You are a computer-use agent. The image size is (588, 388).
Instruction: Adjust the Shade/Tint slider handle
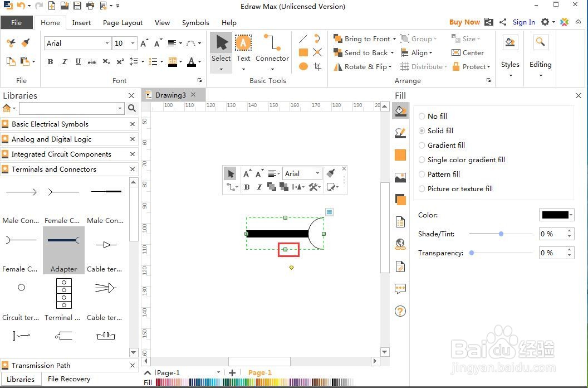[x=501, y=234]
